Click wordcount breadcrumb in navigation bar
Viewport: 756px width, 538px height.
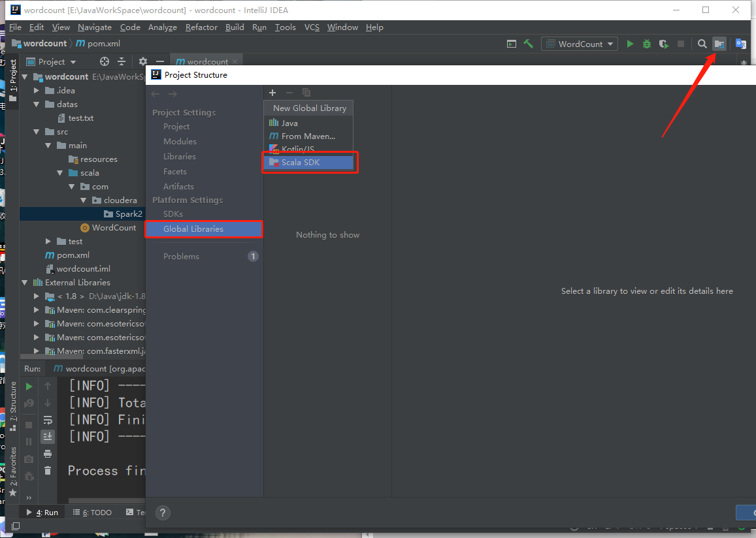pos(45,43)
